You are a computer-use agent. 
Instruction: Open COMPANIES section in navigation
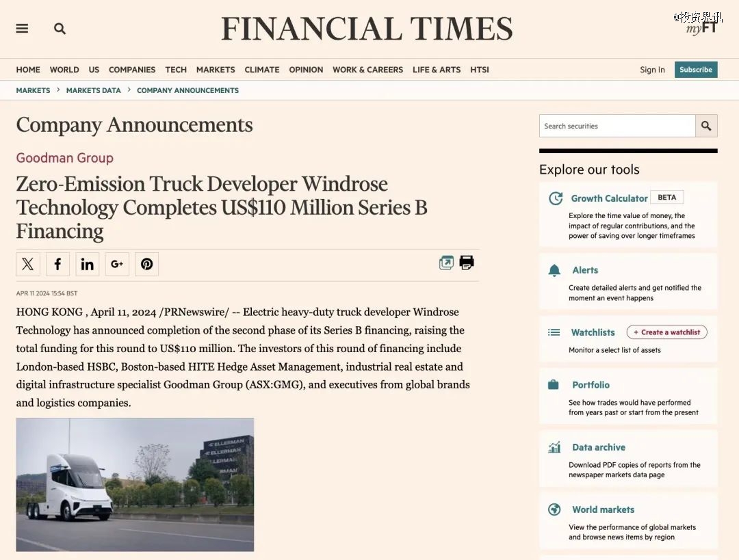click(x=132, y=70)
